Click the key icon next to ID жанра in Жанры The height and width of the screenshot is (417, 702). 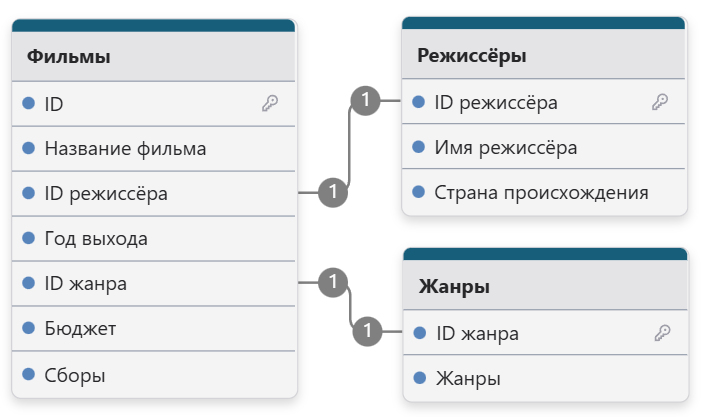[662, 333]
